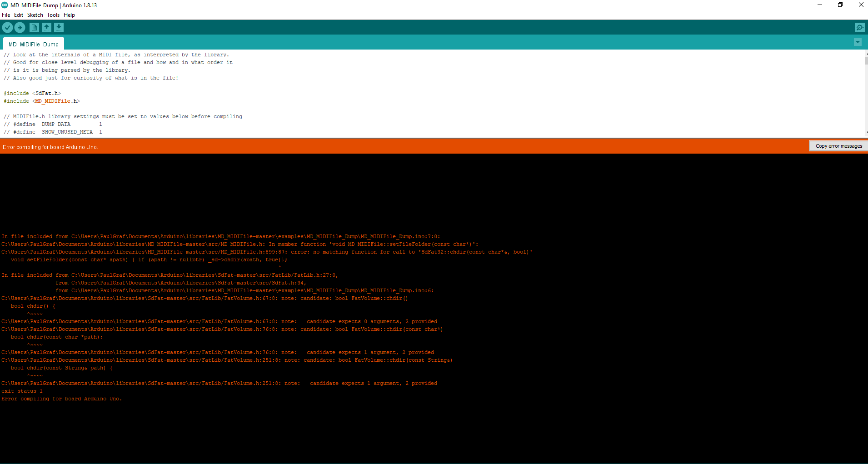Image resolution: width=868 pixels, height=464 pixels.
Task: Open the sketch tab list dropdown arrow
Action: point(858,42)
